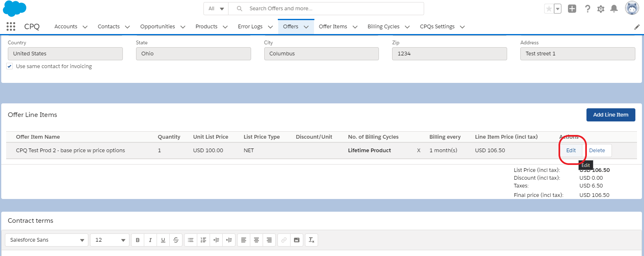The image size is (644, 256).
Task: Click the Address field showing Test street 1
Action: [x=578, y=54]
